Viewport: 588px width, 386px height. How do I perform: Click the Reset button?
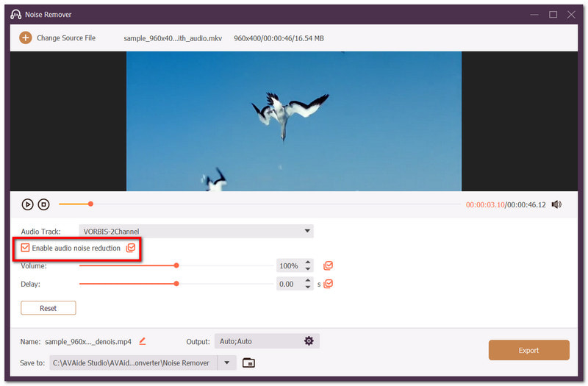(x=49, y=308)
